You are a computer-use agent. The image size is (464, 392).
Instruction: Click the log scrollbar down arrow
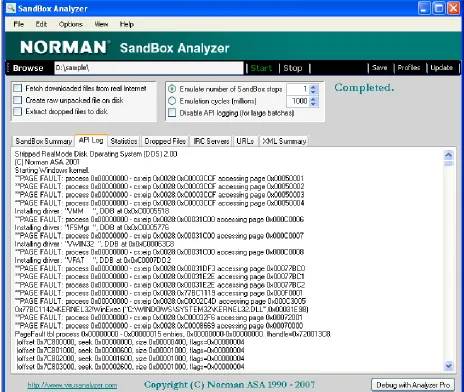click(449, 366)
